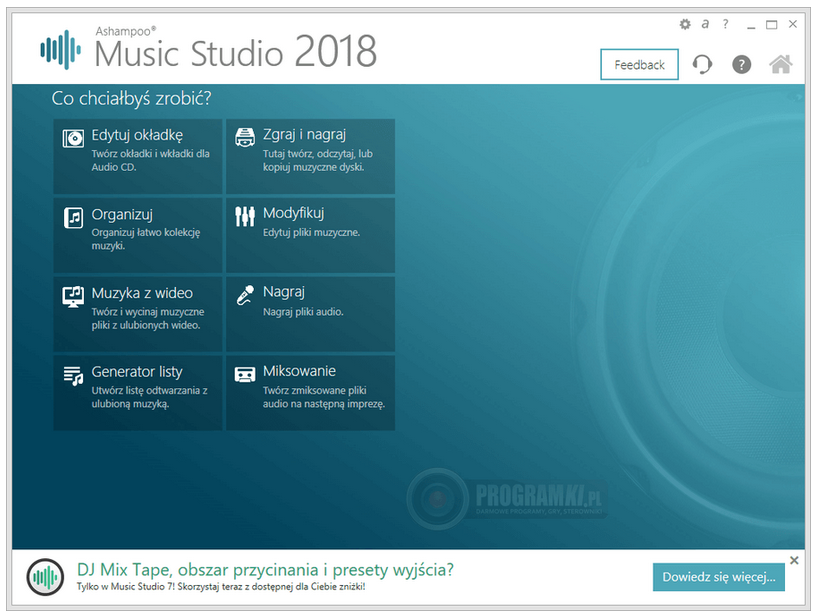Image resolution: width=816 pixels, height=614 pixels.
Task: Click the DJ Mix Tape banner logo icon
Action: point(45,577)
